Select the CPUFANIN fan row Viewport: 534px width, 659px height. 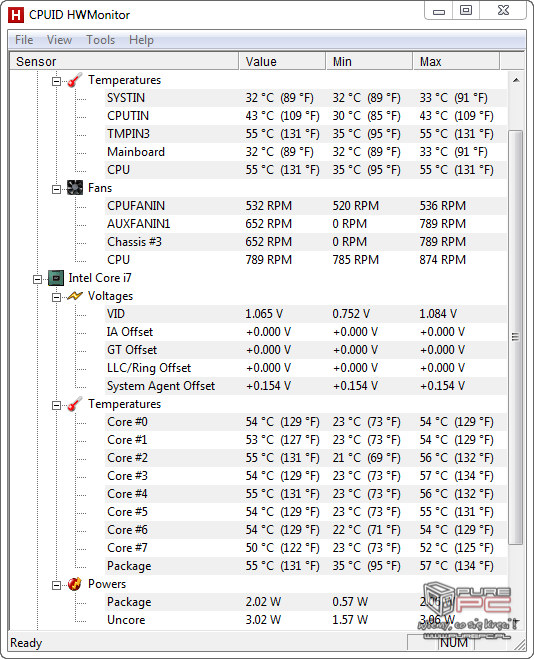(305, 206)
